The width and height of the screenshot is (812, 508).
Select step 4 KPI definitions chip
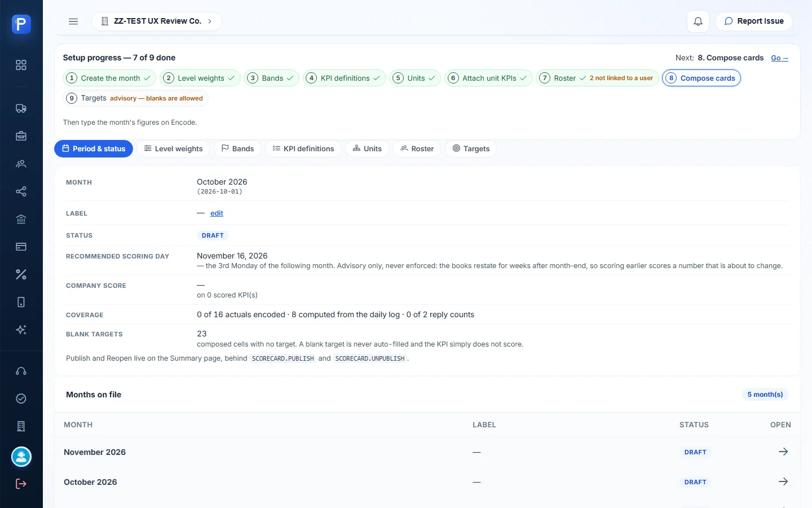tap(345, 78)
